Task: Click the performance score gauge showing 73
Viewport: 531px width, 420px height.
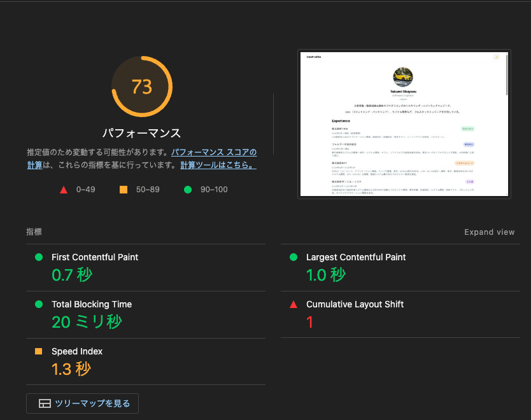Action: tap(141, 87)
